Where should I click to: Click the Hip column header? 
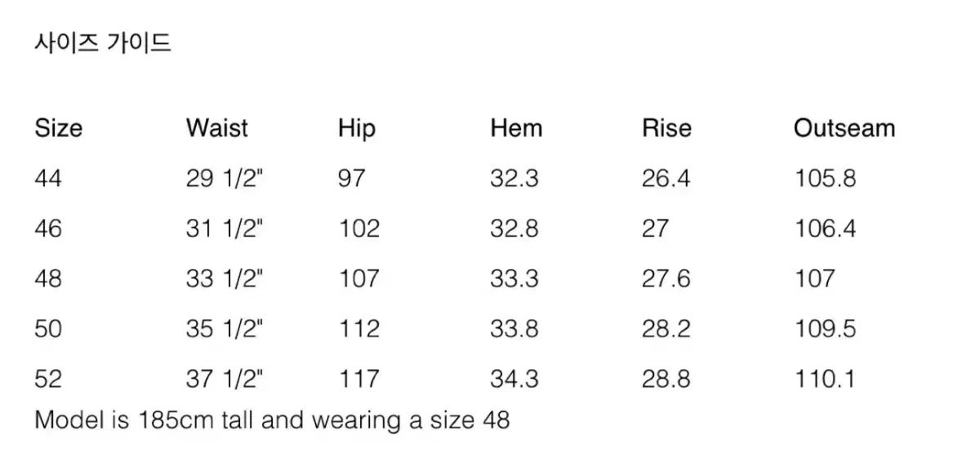coord(357,128)
